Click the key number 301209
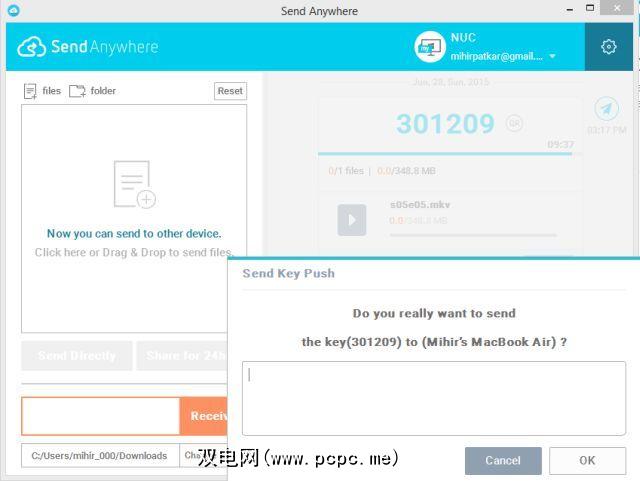The height and width of the screenshot is (481, 640). tap(445, 124)
